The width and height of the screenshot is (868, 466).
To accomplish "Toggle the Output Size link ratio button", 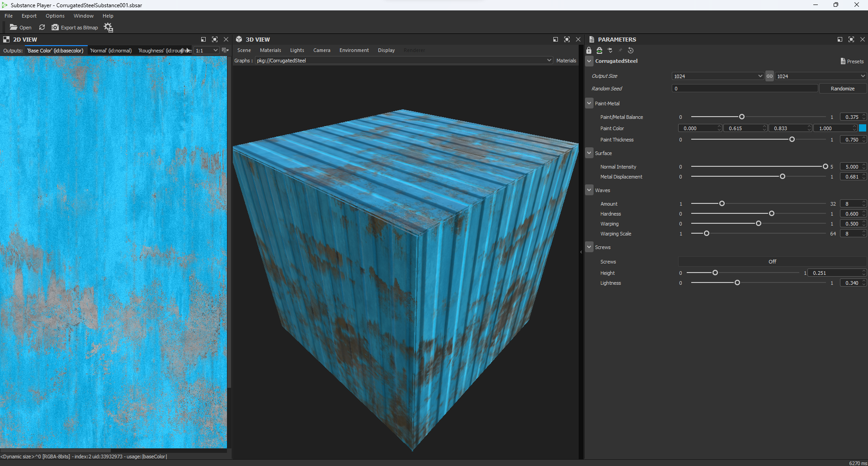I will click(x=769, y=76).
